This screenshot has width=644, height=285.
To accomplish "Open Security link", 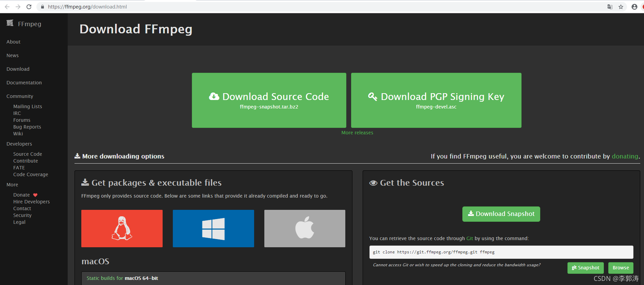I will pos(22,215).
